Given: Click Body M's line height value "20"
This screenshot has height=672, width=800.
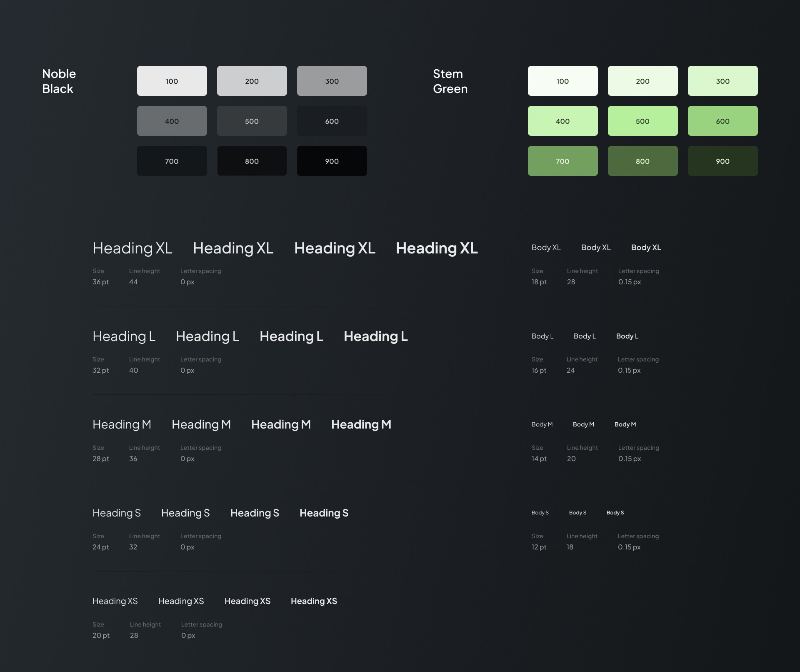Looking at the screenshot, I should (571, 459).
